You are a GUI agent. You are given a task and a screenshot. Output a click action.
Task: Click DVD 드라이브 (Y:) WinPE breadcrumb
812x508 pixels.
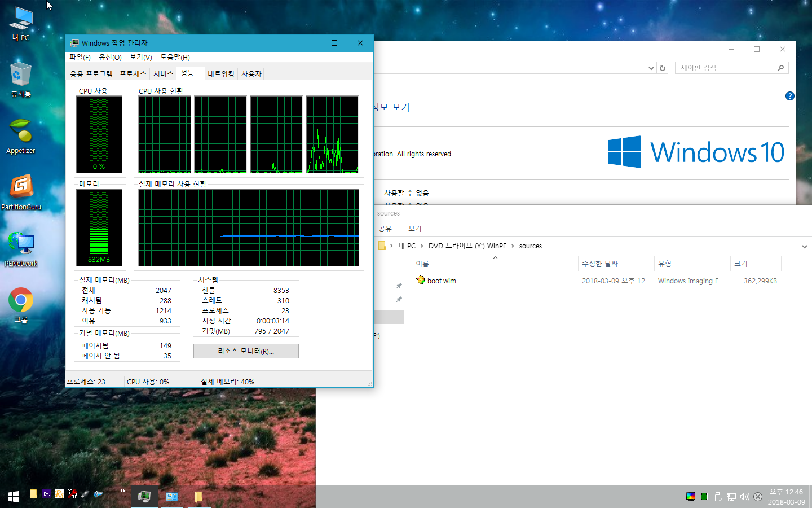coord(467,246)
